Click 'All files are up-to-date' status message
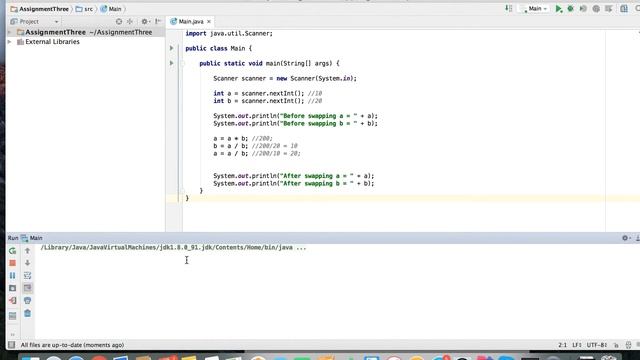Viewport: 640px width, 360px height. pos(72,345)
